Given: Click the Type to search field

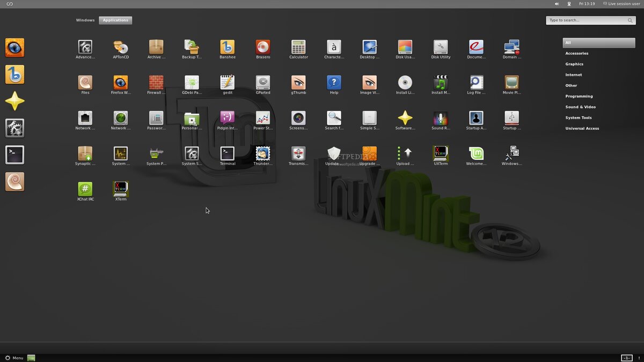Looking at the screenshot, I should click(591, 20).
